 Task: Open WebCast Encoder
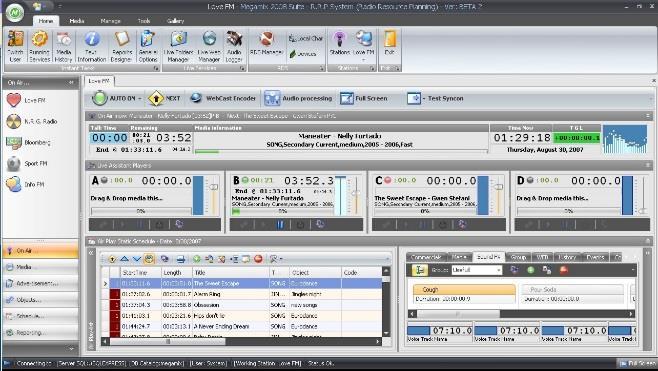222,98
